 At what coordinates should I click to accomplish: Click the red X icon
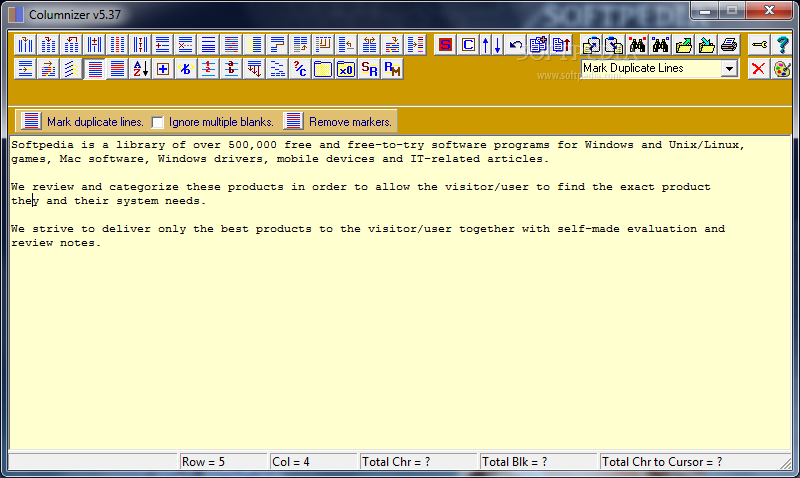tap(759, 68)
